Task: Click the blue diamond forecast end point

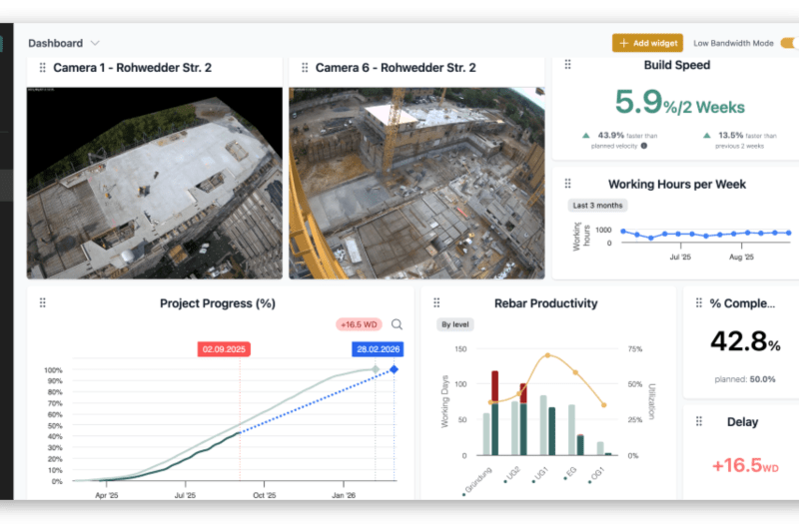Action: point(394,370)
